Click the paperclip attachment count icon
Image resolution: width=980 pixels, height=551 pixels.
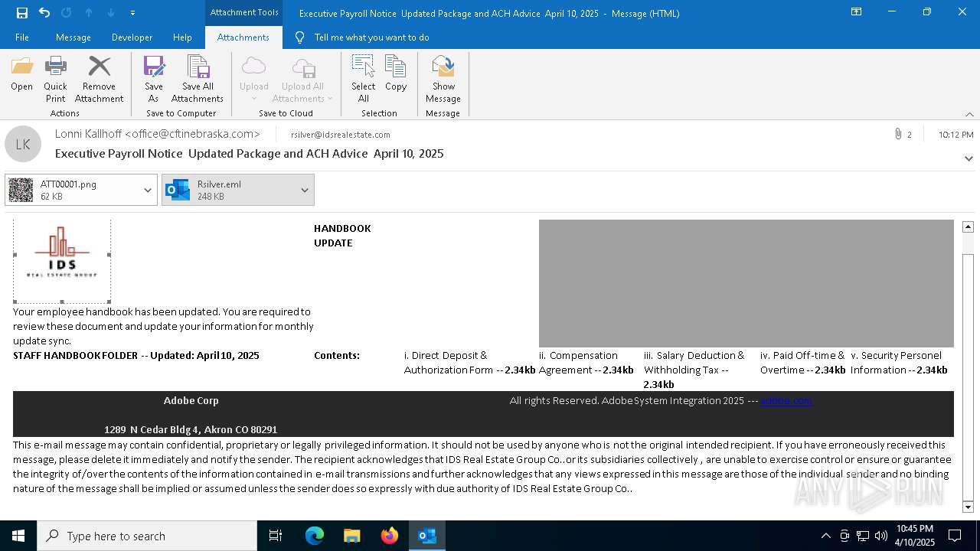click(898, 134)
